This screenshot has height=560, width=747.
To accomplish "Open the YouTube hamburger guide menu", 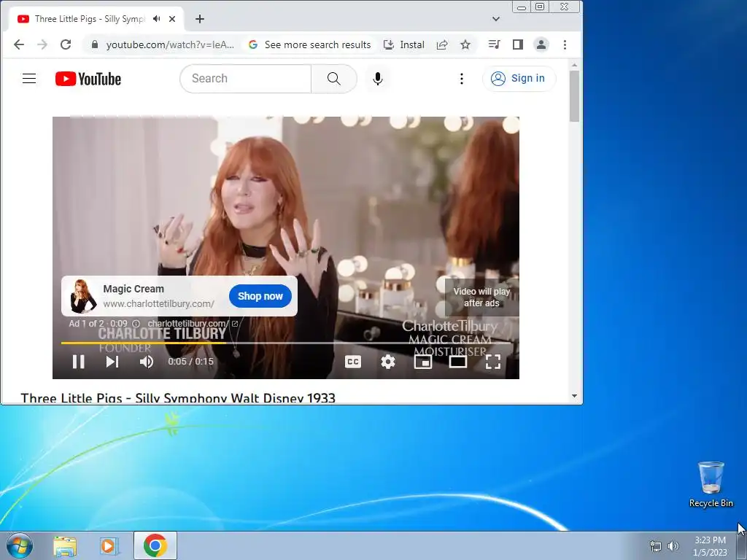I will click(29, 79).
